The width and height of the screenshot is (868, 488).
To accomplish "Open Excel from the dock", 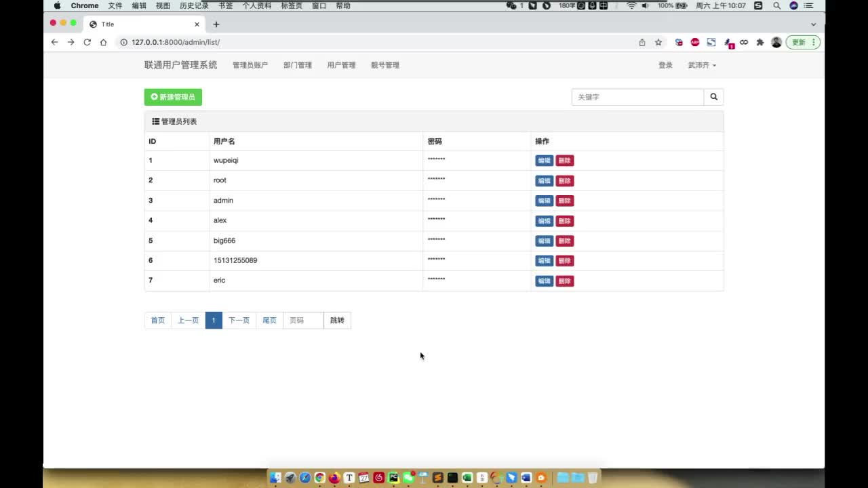I will point(467,478).
